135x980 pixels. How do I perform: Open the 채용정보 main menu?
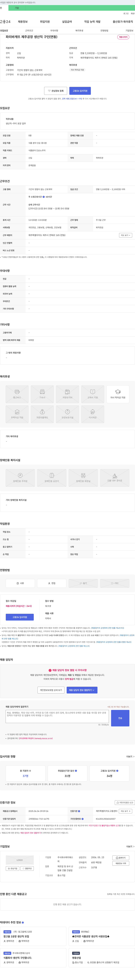click(x=23, y=22)
